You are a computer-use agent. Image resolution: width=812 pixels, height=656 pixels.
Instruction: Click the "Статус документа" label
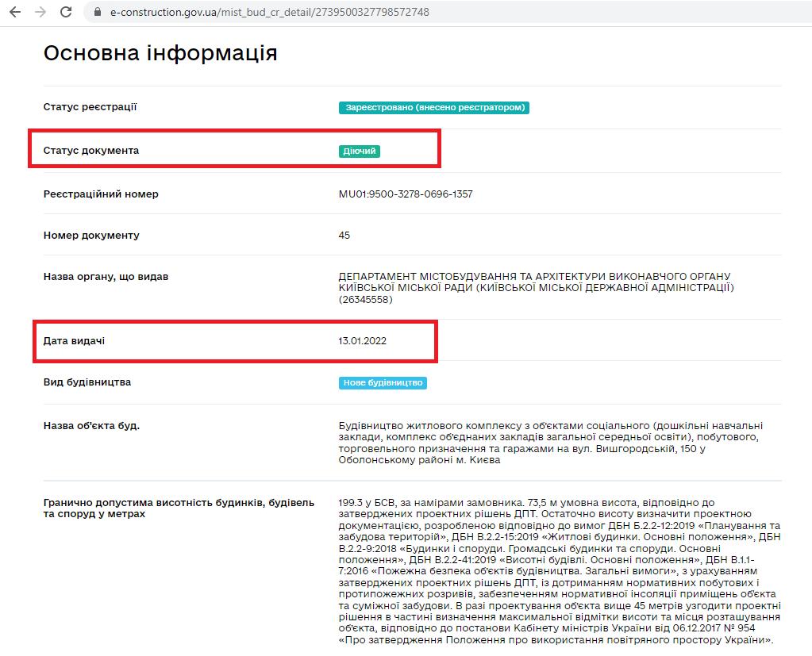coord(90,151)
